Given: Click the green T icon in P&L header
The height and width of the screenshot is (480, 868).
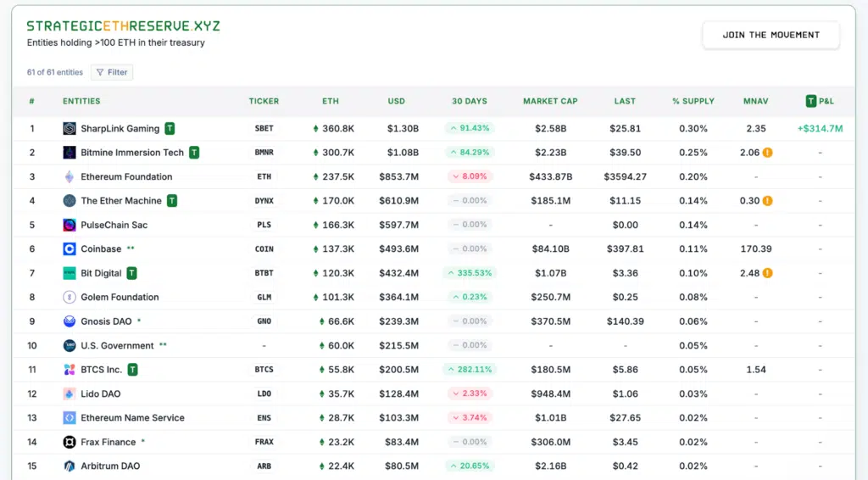Looking at the screenshot, I should tap(810, 101).
